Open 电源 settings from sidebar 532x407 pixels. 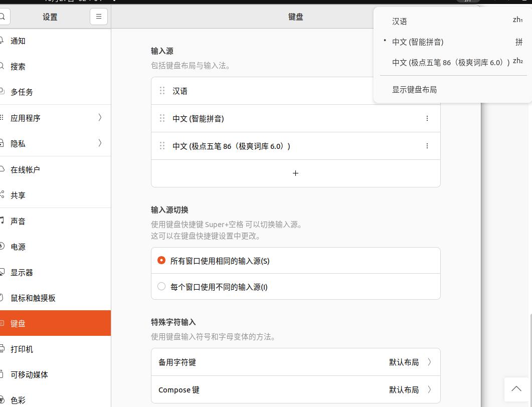pos(18,247)
